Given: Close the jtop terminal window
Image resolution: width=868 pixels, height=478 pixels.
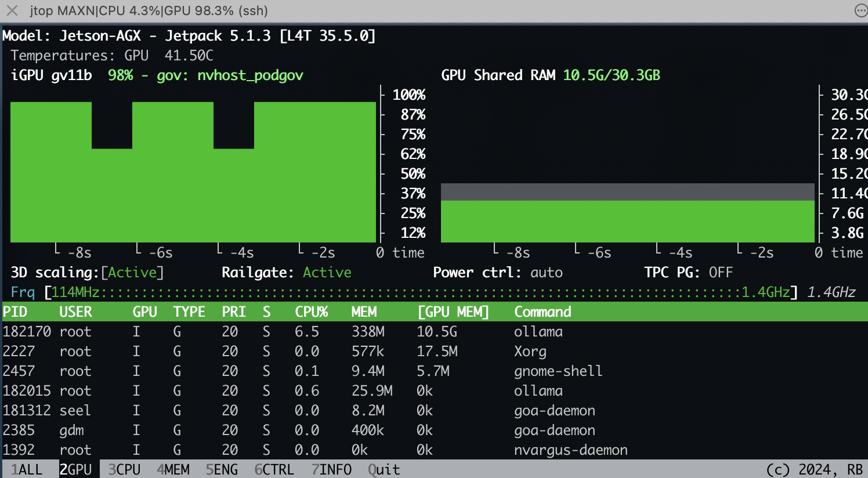Looking at the screenshot, I should [12, 10].
